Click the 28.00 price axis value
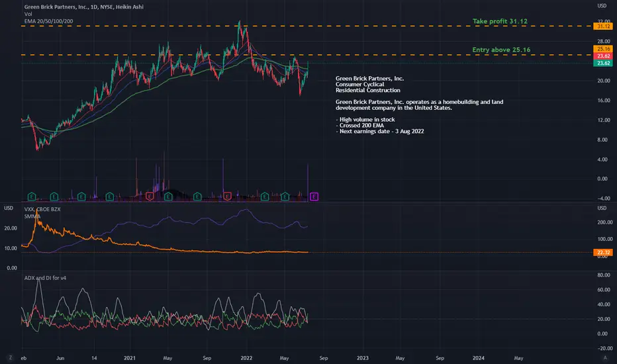617x364 pixels. [603, 41]
